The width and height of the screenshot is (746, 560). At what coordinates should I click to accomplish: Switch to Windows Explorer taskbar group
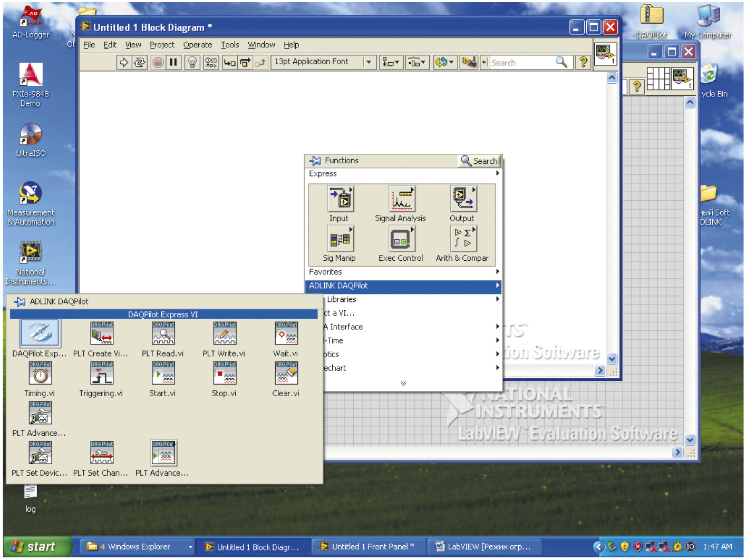click(138, 547)
